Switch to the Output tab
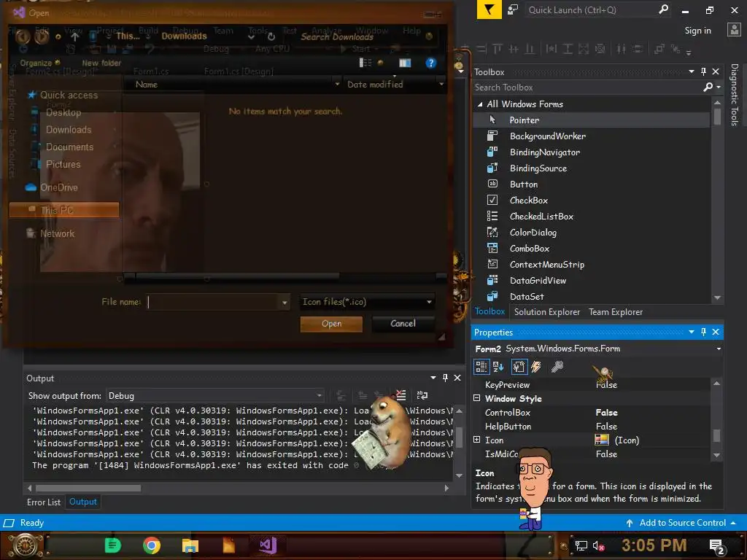 pyautogui.click(x=83, y=502)
